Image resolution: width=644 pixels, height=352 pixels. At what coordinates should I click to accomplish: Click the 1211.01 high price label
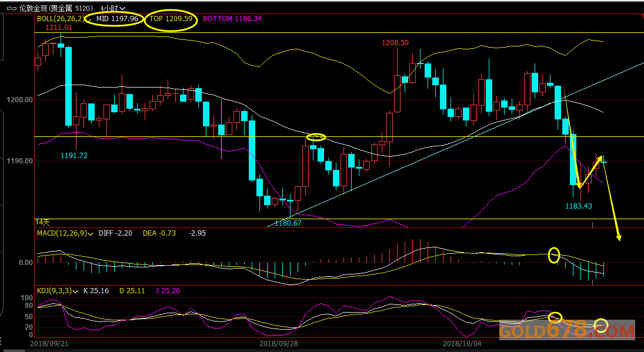(x=59, y=28)
